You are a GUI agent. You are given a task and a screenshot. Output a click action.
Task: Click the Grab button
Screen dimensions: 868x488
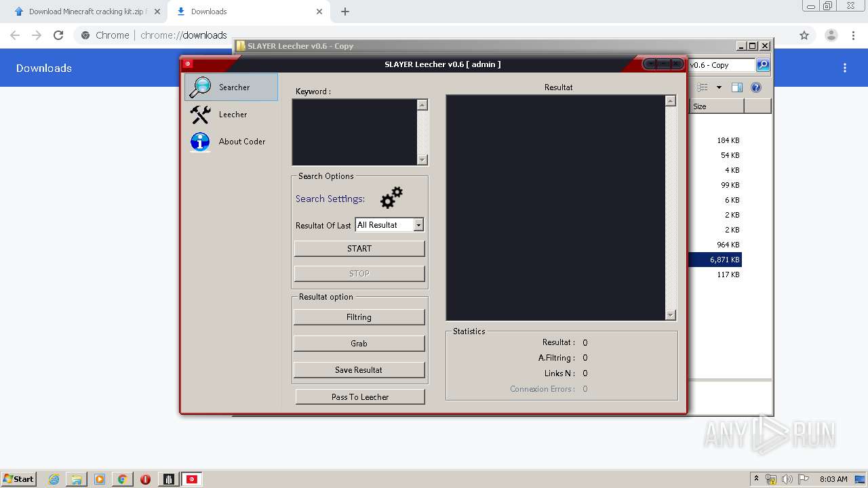359,344
